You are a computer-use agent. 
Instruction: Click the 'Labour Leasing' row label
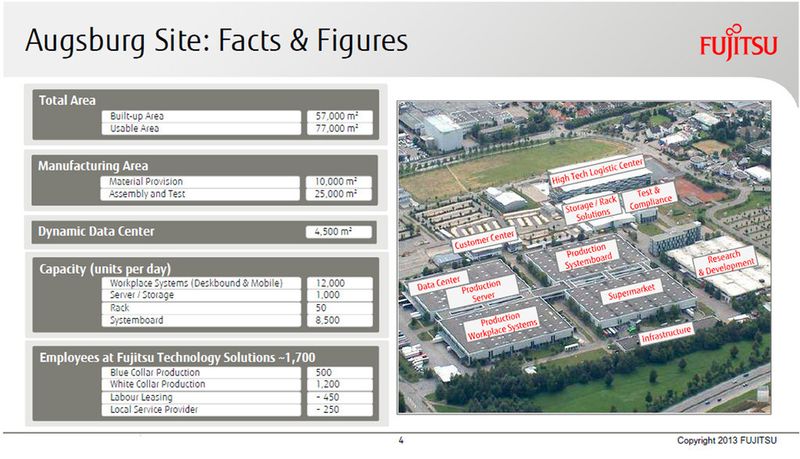tap(141, 397)
